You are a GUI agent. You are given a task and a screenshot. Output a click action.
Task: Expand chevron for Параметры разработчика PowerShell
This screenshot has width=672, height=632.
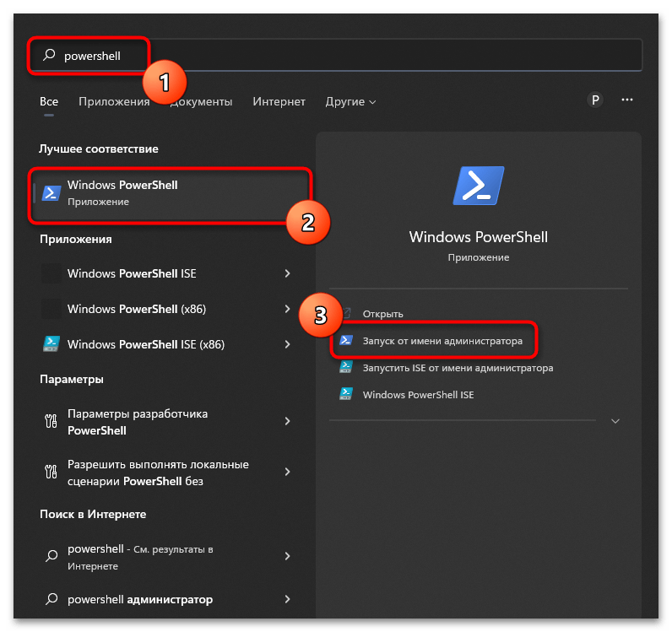[287, 421]
